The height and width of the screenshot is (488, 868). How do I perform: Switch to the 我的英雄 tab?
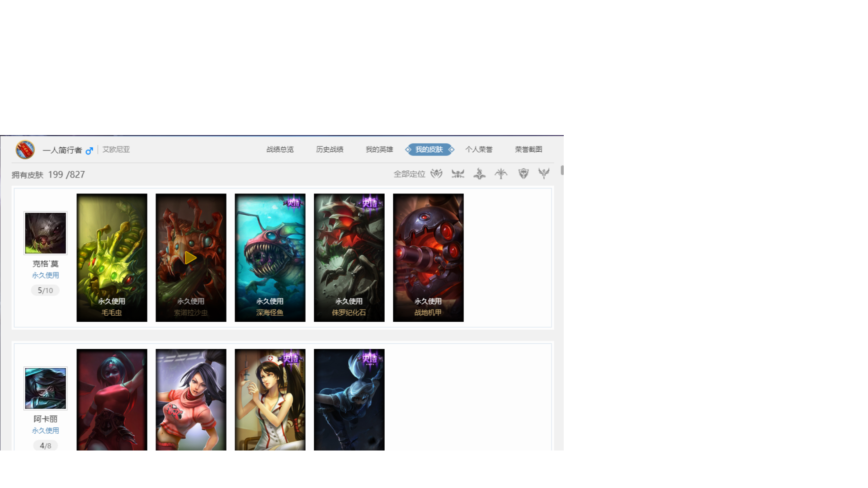[x=379, y=150]
